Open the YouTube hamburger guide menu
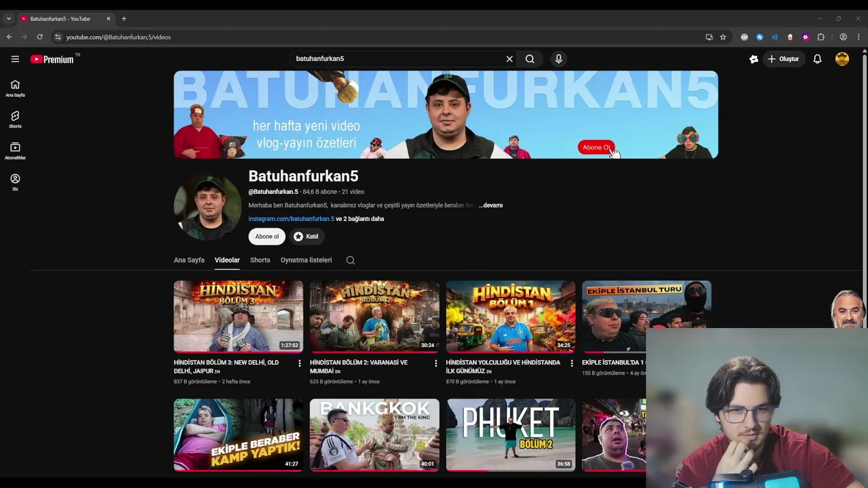868x488 pixels. (15, 59)
